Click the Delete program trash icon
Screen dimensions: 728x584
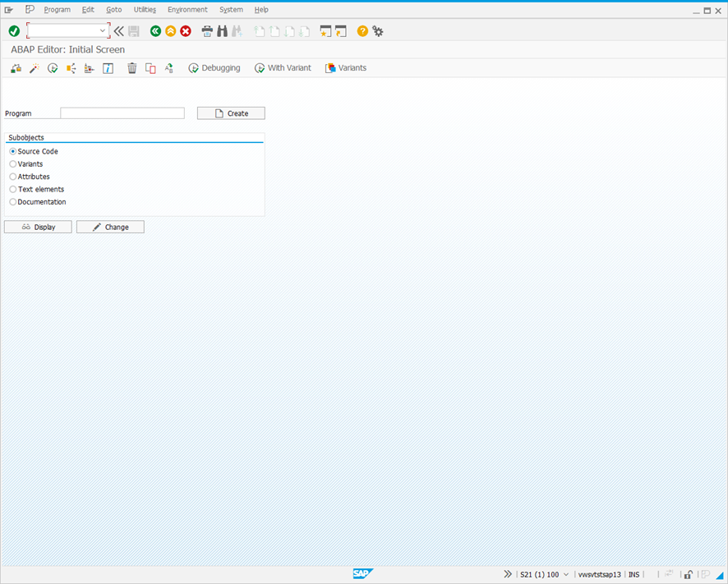click(131, 68)
